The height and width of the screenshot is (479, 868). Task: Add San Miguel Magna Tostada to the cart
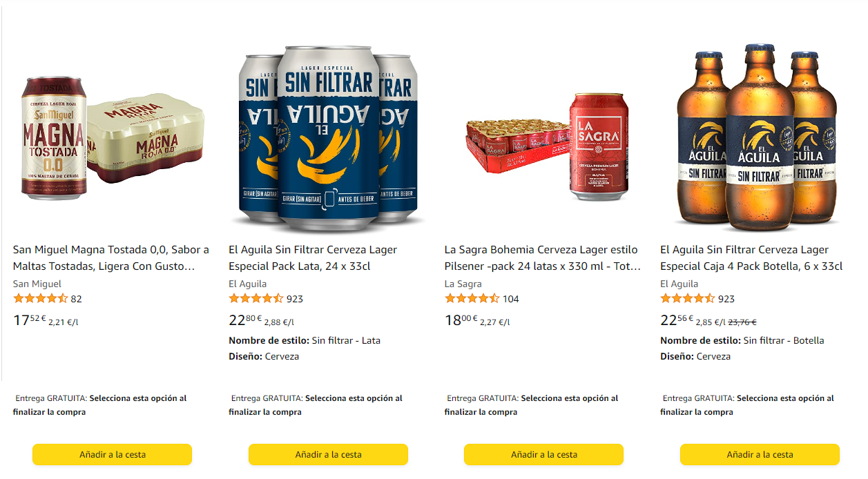112,455
